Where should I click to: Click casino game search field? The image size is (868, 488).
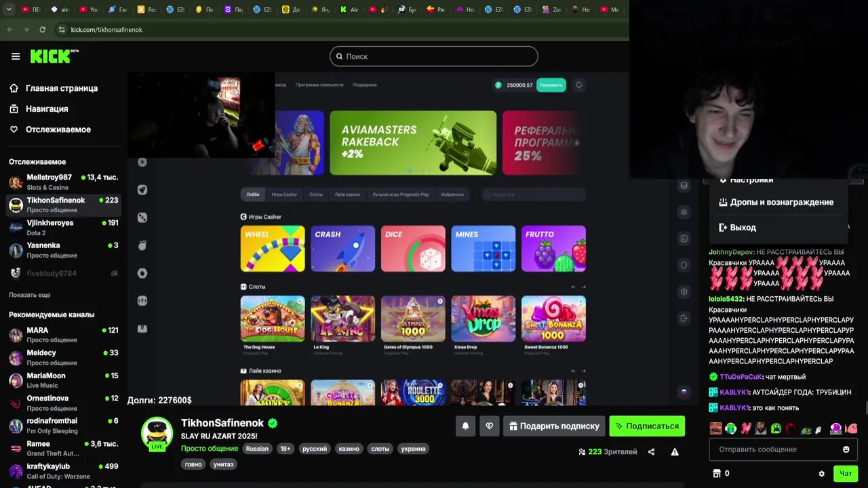pyautogui.click(x=532, y=195)
